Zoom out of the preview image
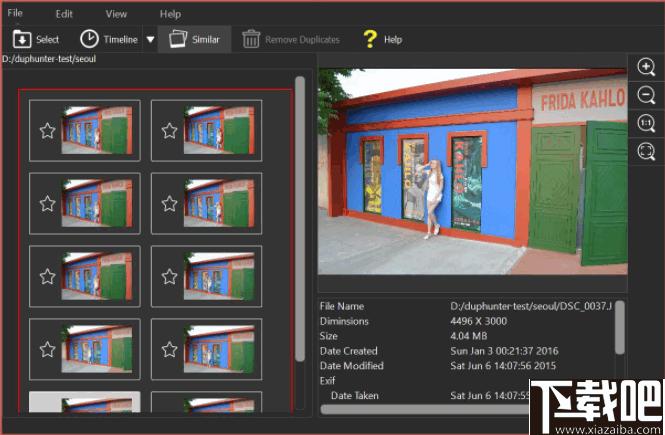665x435 pixels. (x=646, y=95)
